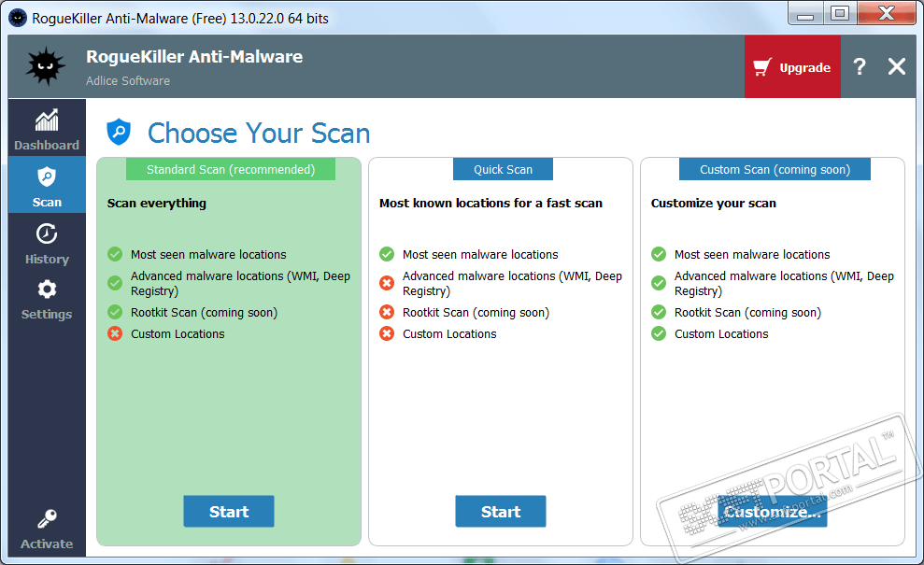The width and height of the screenshot is (924, 565).
Task: Close the app with the header X icon
Action: 897,66
